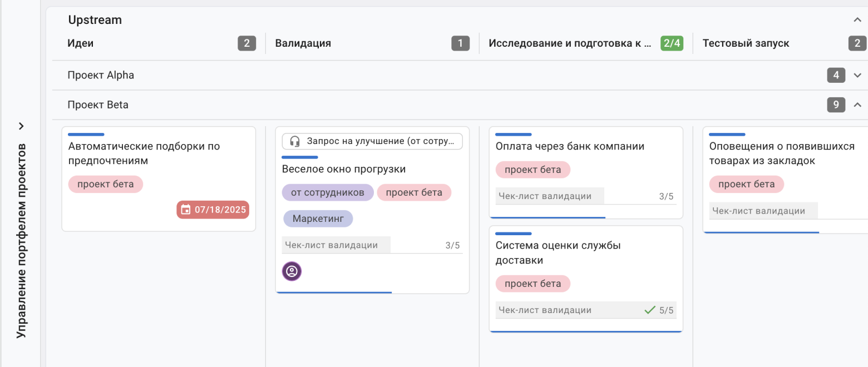Collapse the Upstream section
This screenshot has width=868, height=367.
point(857,20)
